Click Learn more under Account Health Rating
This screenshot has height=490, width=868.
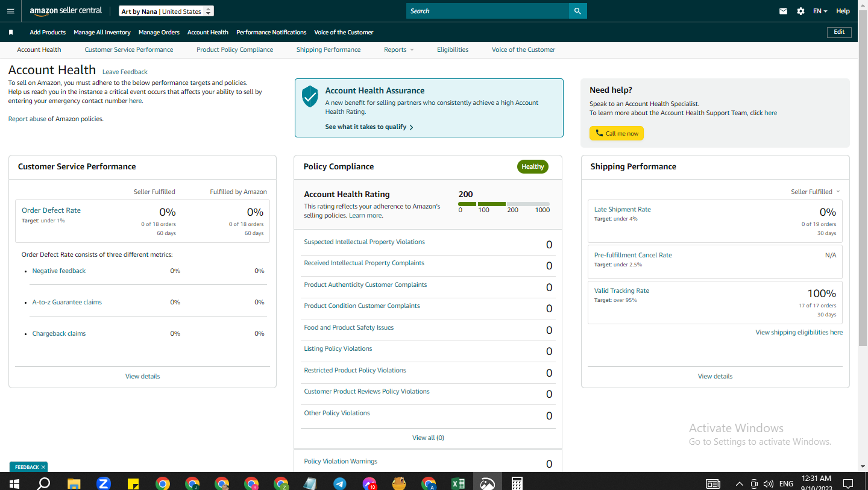tap(366, 216)
